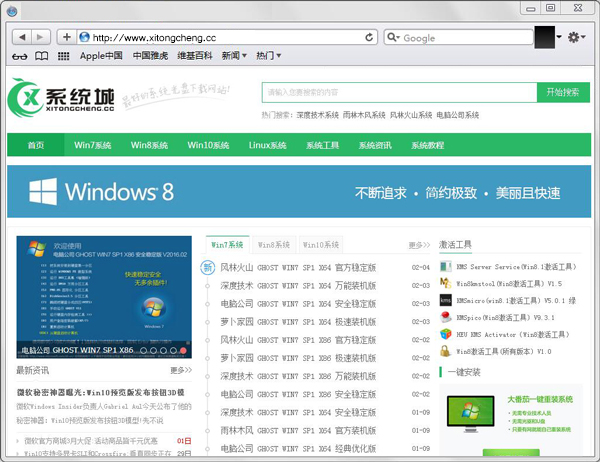Expand the 新闻 bookmarks folder
Screen dimensions: 600x462
pos(234,56)
